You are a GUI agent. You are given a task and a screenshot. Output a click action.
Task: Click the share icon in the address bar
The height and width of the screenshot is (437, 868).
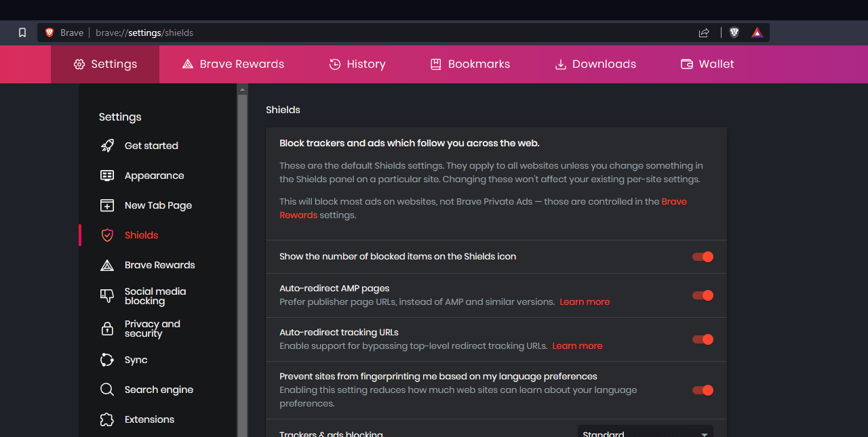pyautogui.click(x=704, y=33)
